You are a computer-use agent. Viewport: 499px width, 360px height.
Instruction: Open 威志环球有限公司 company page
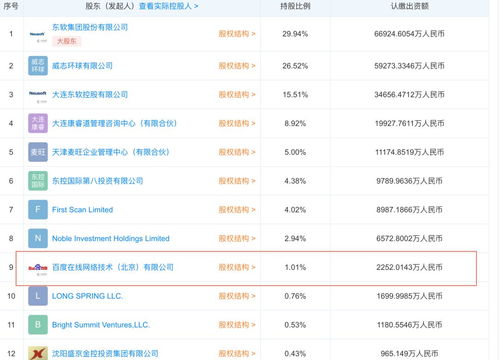point(82,66)
